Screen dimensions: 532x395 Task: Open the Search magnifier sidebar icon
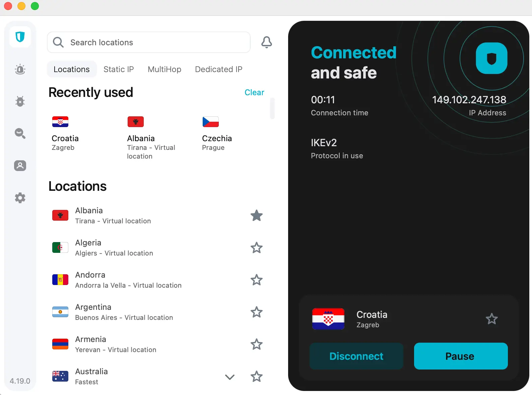(x=20, y=133)
